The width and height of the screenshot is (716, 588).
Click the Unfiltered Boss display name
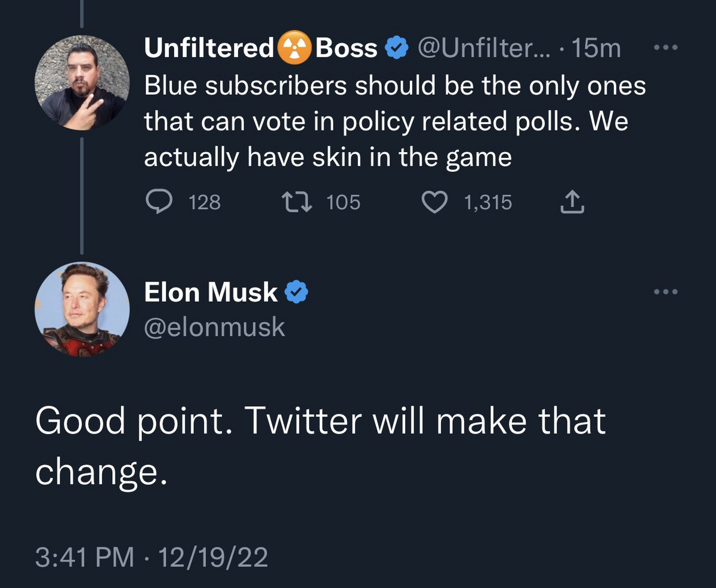(260, 49)
